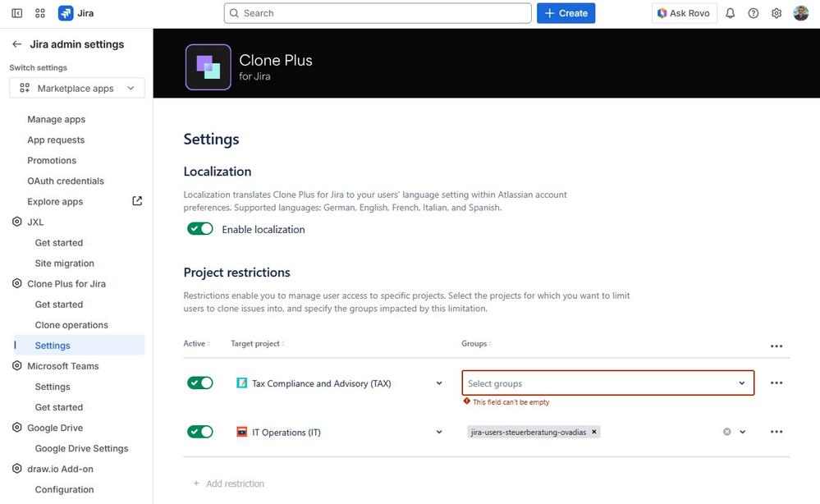This screenshot has width=820, height=504.
Task: Expand the Tax Compliance target project dropdown
Action: point(439,383)
